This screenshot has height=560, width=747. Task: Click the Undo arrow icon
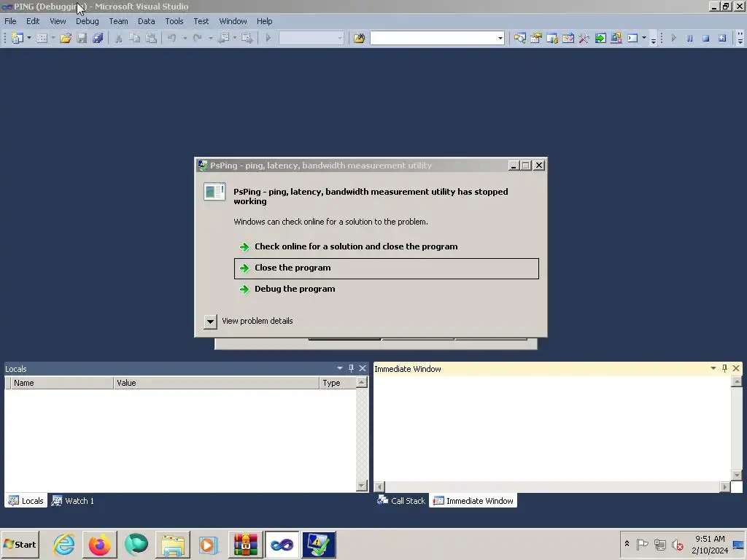172,38
